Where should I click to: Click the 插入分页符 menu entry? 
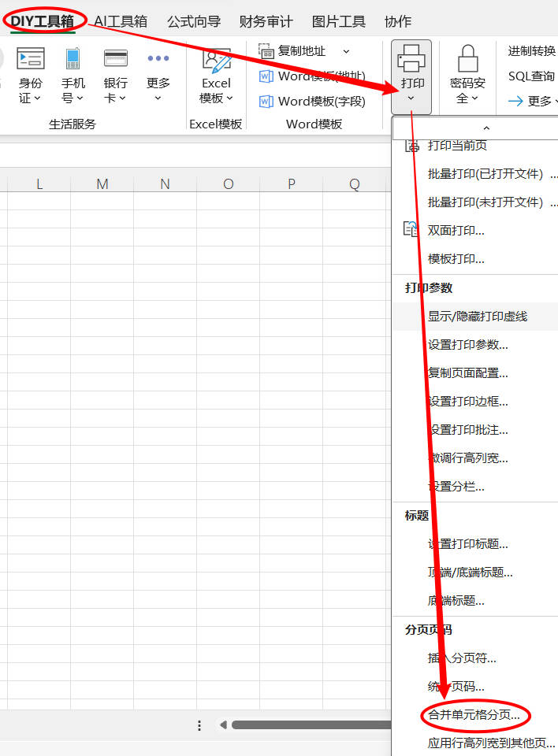pyautogui.click(x=462, y=658)
